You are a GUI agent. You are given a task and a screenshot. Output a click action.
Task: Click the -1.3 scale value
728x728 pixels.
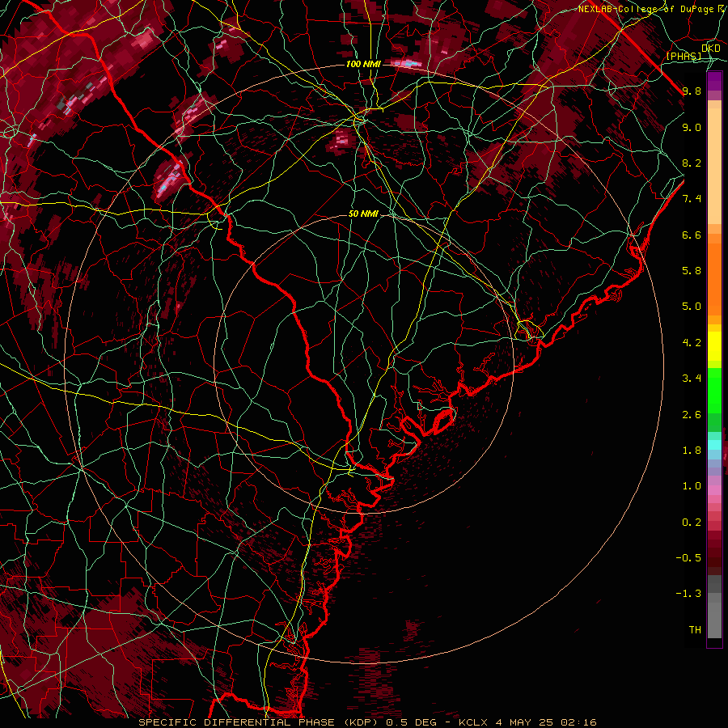point(688,594)
